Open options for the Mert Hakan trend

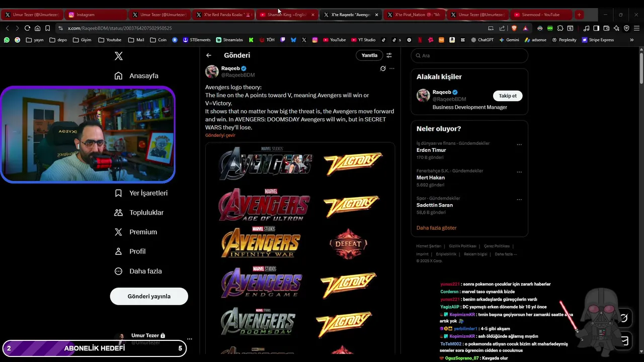point(519,172)
